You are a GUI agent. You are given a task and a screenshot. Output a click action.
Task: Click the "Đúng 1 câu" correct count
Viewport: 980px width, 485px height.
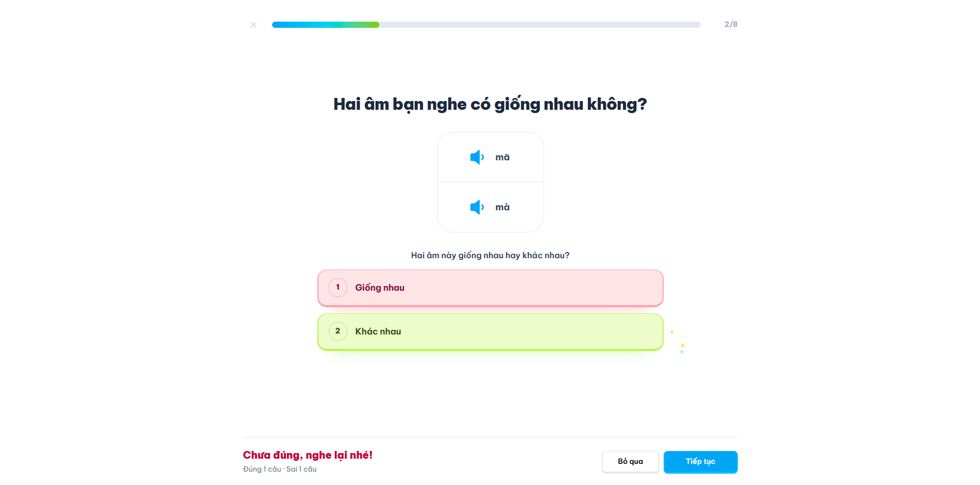(262, 469)
